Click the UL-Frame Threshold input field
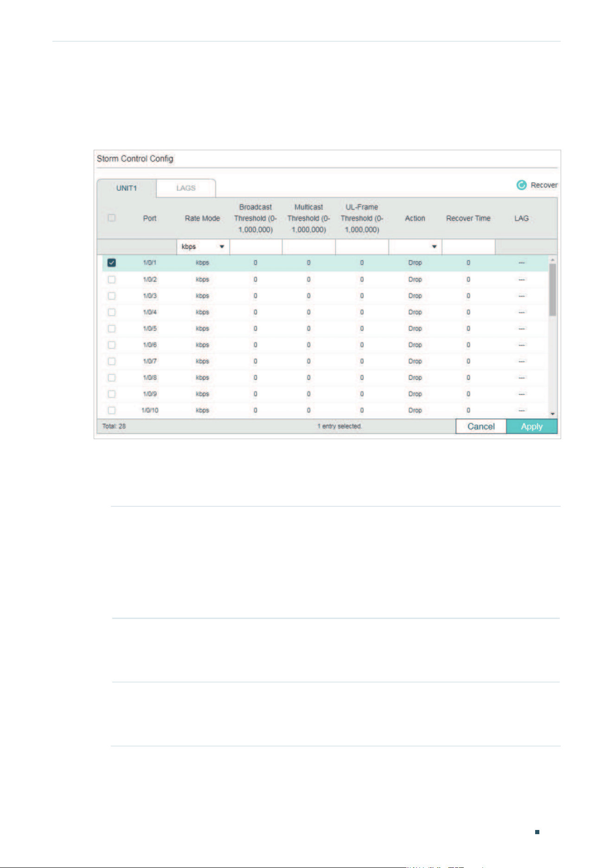 click(x=362, y=247)
